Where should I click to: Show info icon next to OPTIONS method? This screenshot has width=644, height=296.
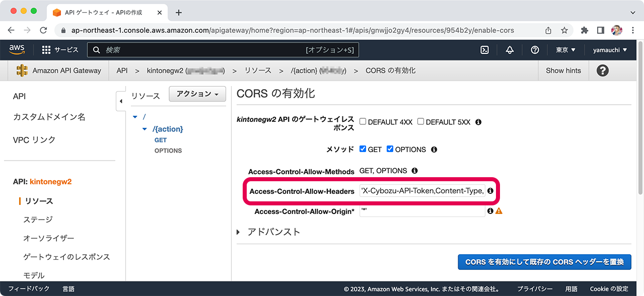tap(434, 150)
